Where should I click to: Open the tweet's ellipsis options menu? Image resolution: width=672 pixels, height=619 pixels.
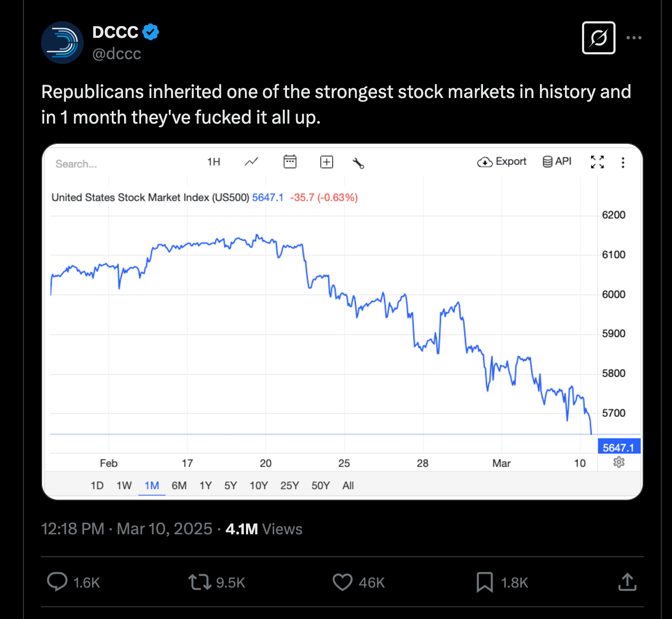[x=634, y=37]
